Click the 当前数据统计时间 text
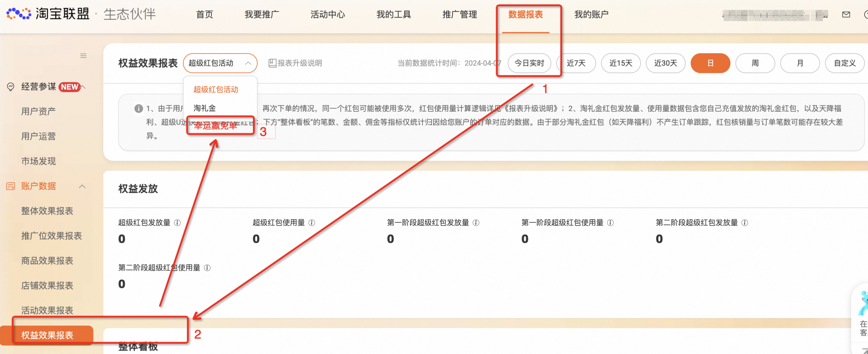This screenshot has height=354, width=868. click(x=449, y=63)
